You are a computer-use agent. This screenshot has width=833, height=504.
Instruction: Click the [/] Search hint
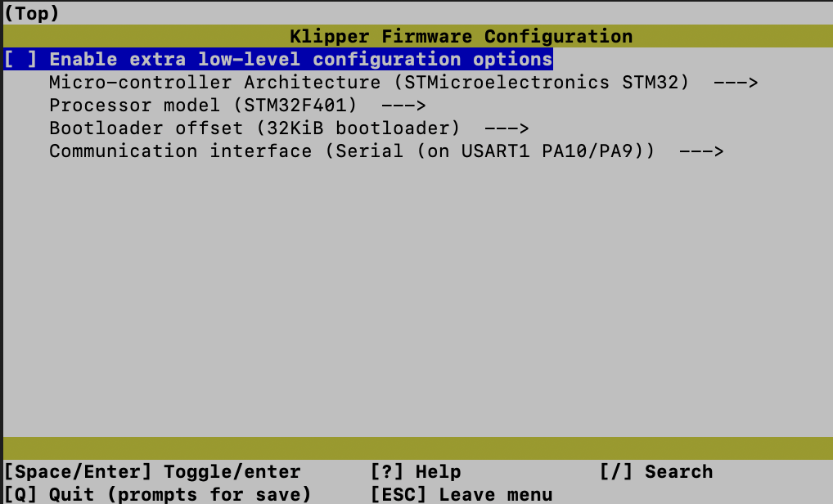pyautogui.click(x=655, y=471)
